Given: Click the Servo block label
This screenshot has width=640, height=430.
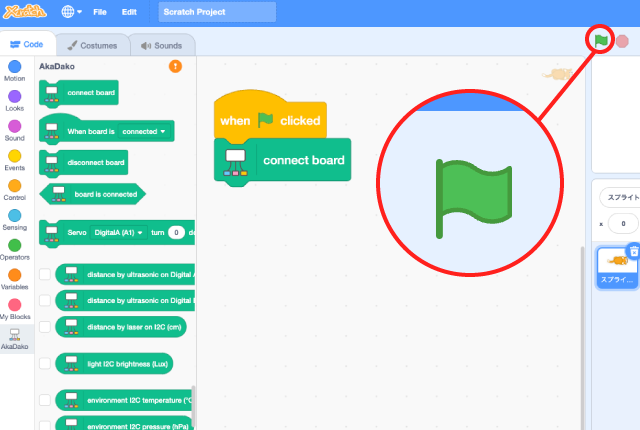Looking at the screenshot, I should (x=77, y=233).
